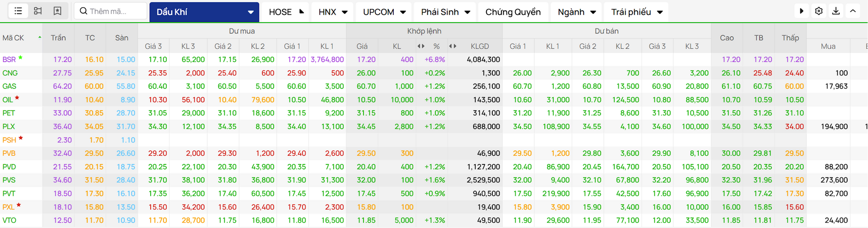Switch to the card view layout icon
Screen dimensions: 868x228
pos(38,11)
